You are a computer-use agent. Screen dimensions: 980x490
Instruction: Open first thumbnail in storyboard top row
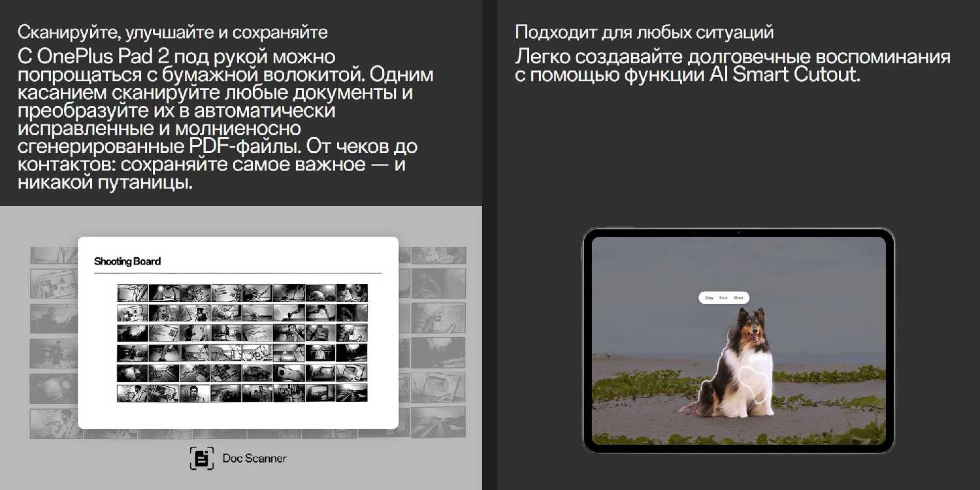coord(133,293)
